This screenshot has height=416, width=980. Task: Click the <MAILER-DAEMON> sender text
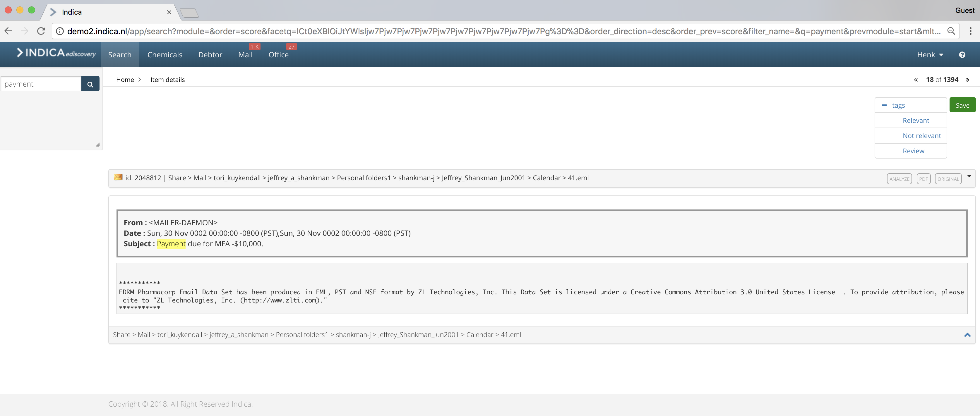pos(183,223)
